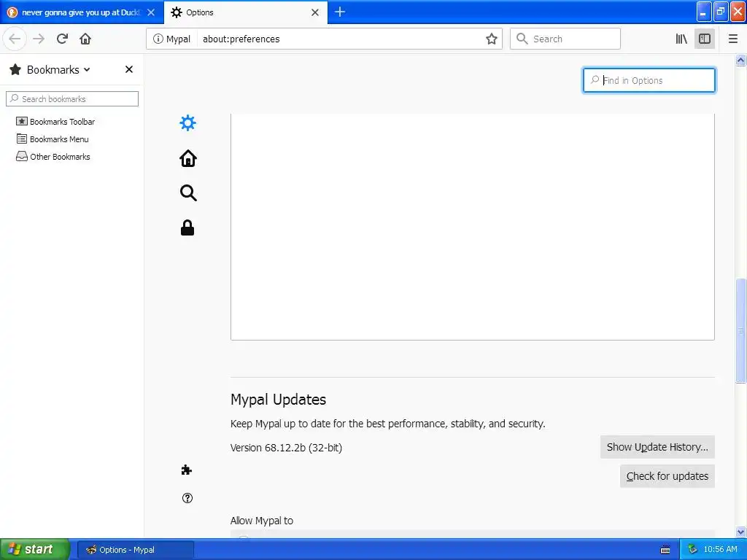Open the hamburger application menu
Screen dimensions: 747x560
click(x=732, y=39)
